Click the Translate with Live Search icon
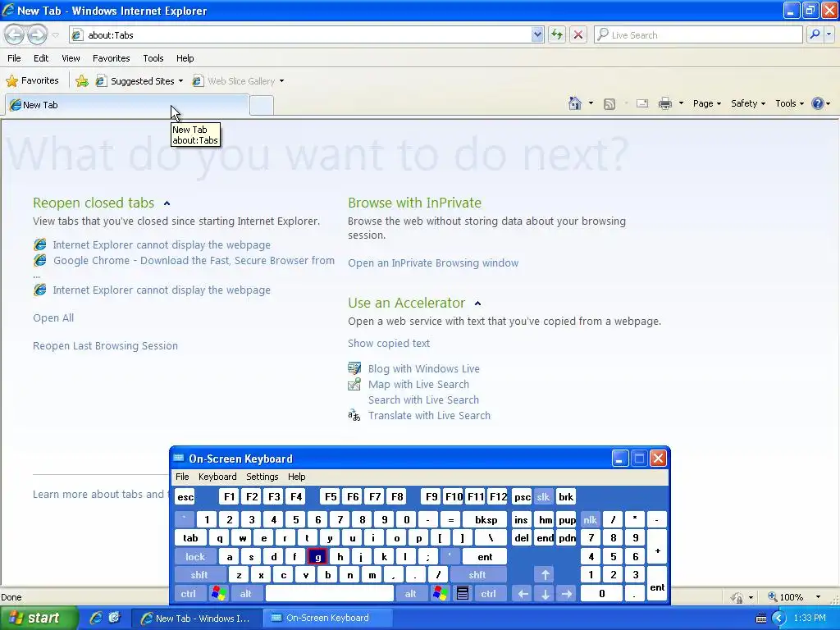This screenshot has width=840, height=630. tap(354, 415)
